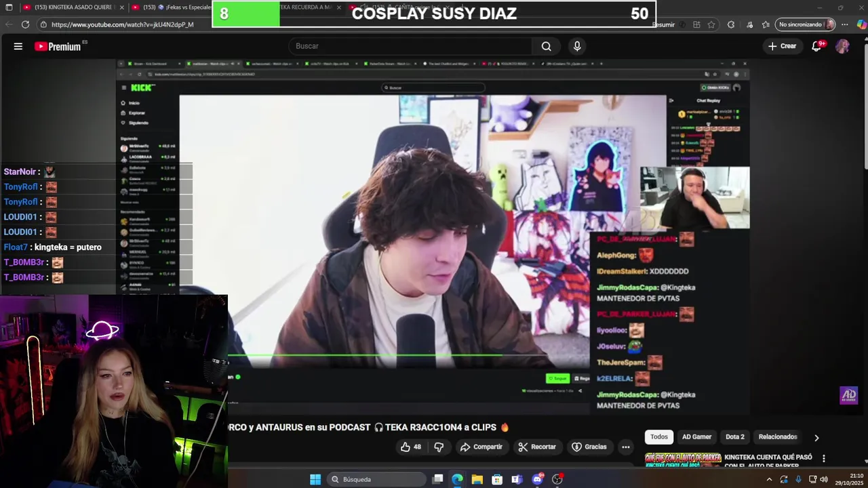Clip the video with Recortar
Viewport: 868px width, 488px height.
[x=536, y=447]
